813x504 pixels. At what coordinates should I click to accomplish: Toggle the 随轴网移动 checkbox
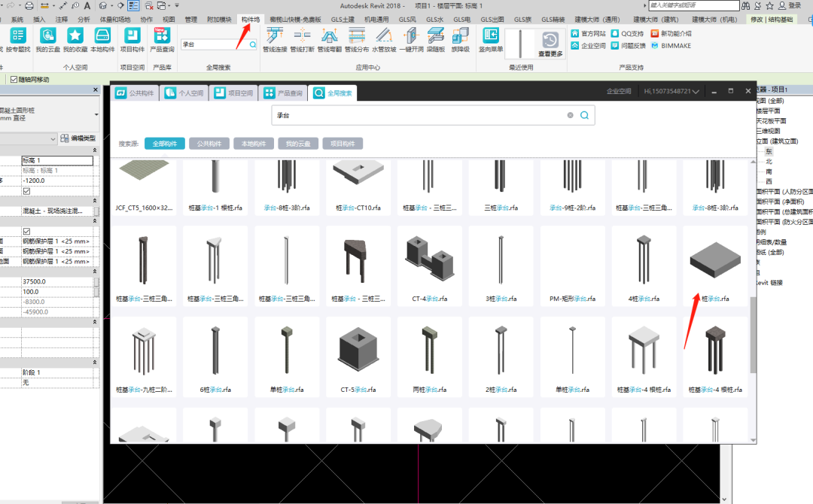[x=14, y=79]
